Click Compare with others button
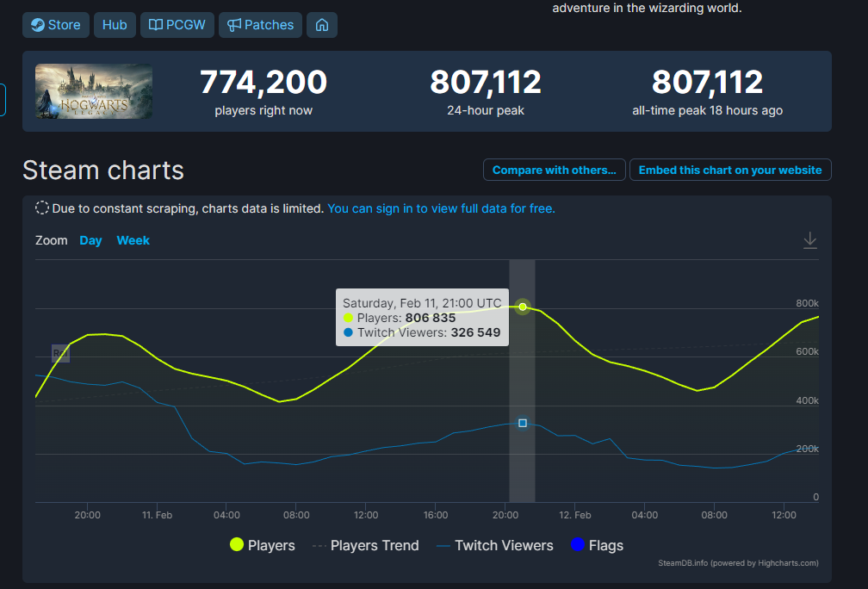 [555, 170]
